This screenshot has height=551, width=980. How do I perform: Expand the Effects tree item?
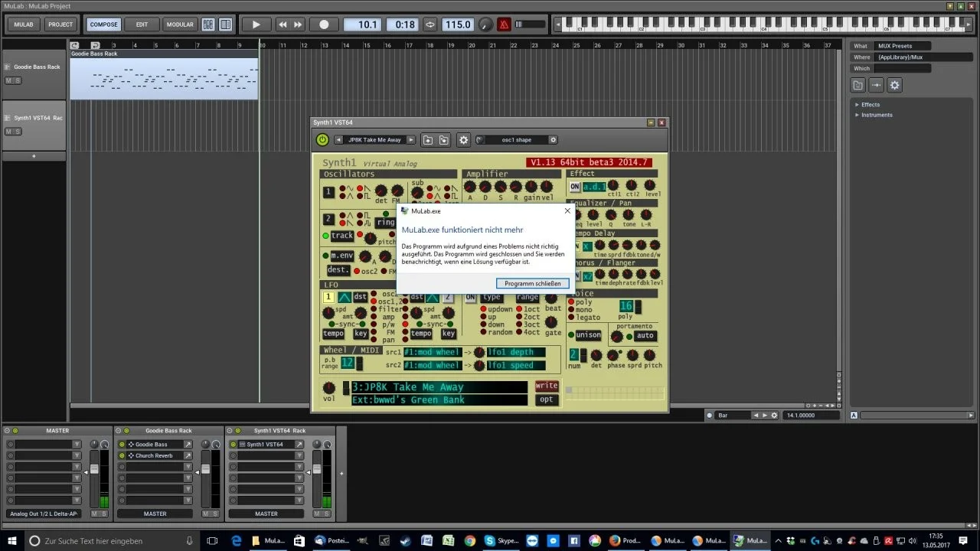(x=857, y=105)
